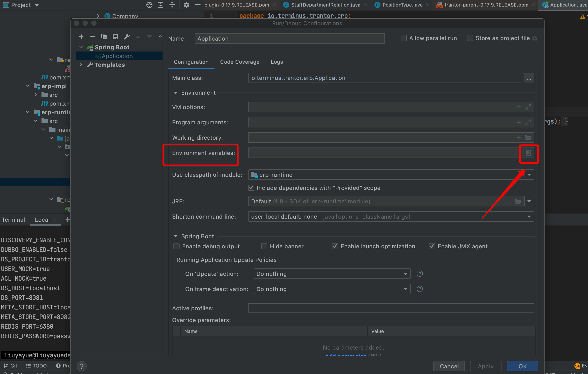
Task: Click the main class browse ellipsis button
Action: (x=529, y=78)
